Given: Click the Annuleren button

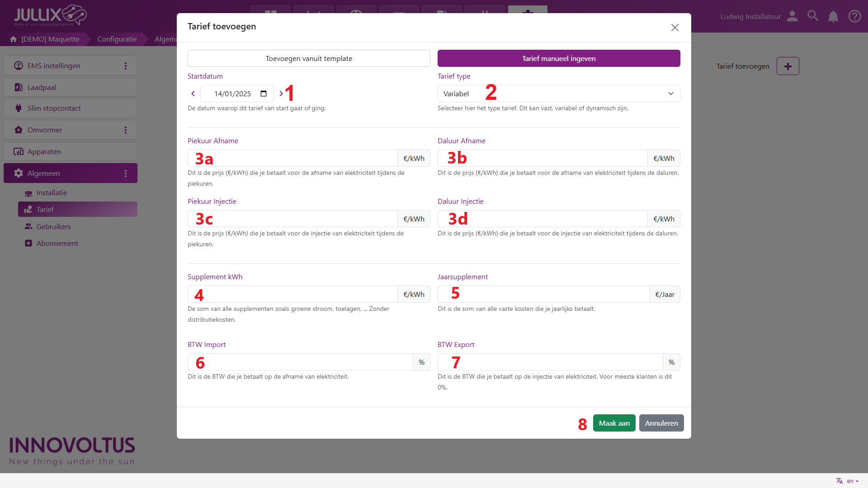Looking at the screenshot, I should coord(661,423).
